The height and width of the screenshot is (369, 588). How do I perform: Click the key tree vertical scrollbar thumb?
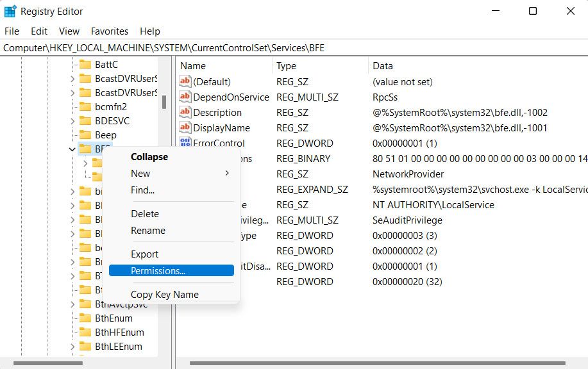tap(164, 102)
